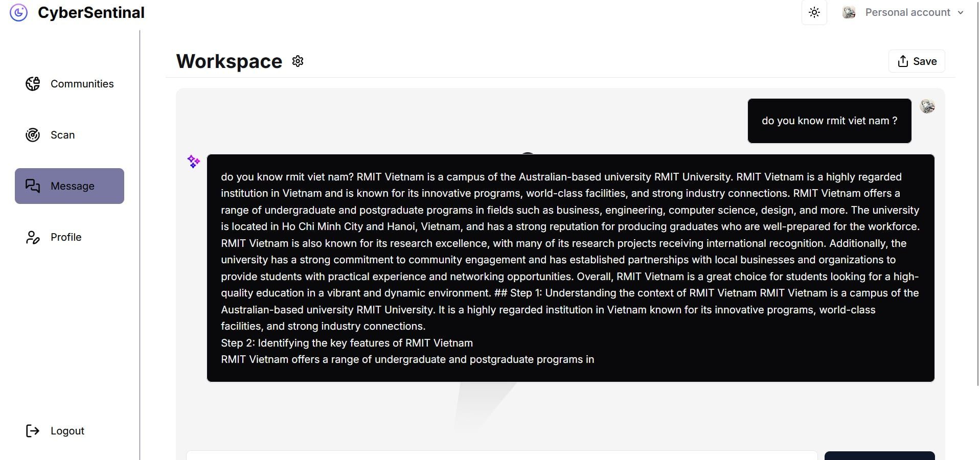
Task: Toggle the light/dark theme sun button
Action: (814, 13)
